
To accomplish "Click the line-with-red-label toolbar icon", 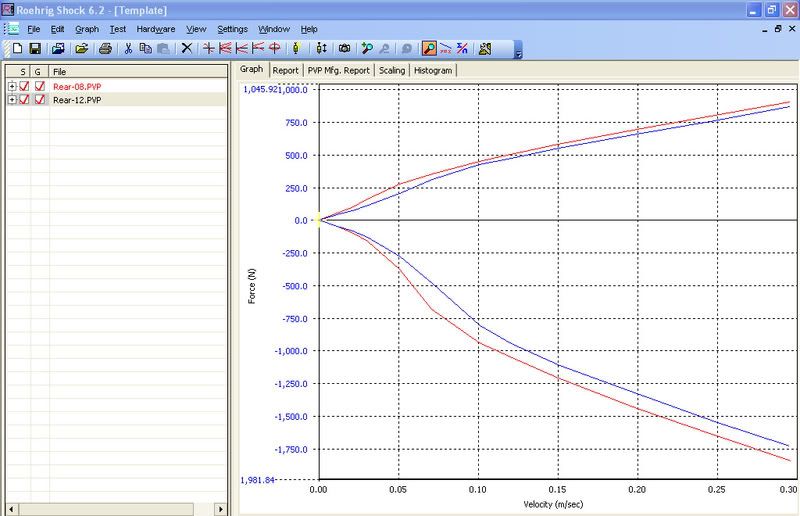I will (445, 48).
